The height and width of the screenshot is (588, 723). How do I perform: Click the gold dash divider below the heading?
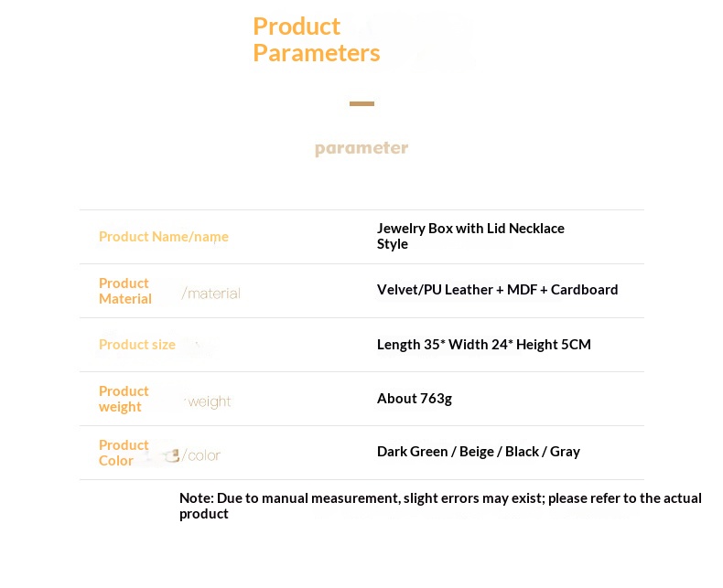point(361,104)
